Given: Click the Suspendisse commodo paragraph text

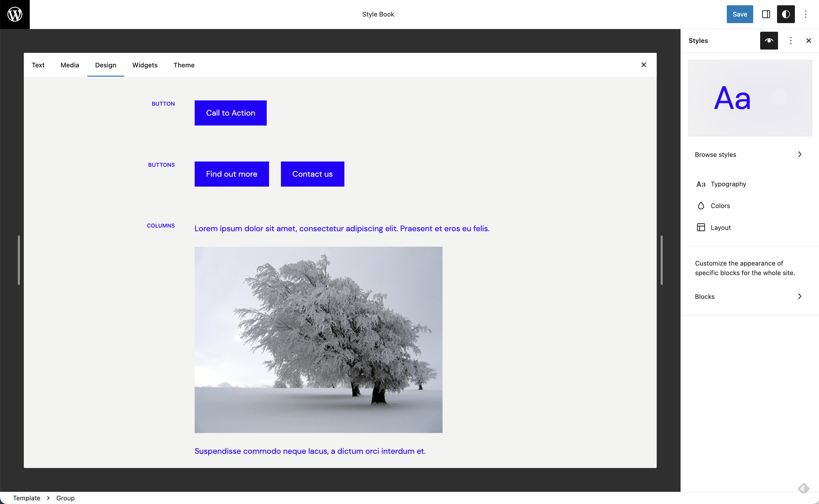Looking at the screenshot, I should coord(310,451).
